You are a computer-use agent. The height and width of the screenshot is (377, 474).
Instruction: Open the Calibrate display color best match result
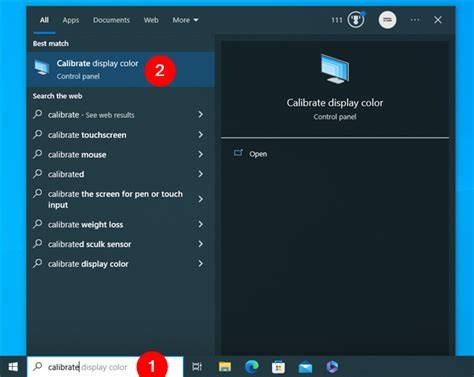point(121,69)
